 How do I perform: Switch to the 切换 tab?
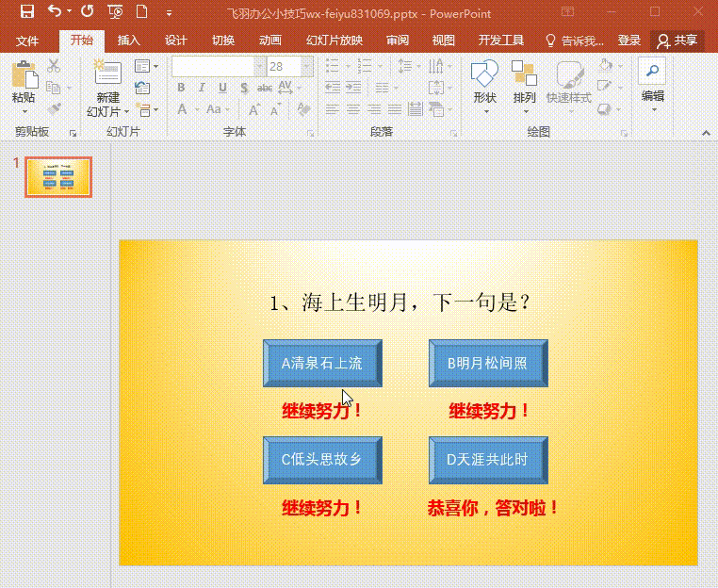(x=223, y=41)
